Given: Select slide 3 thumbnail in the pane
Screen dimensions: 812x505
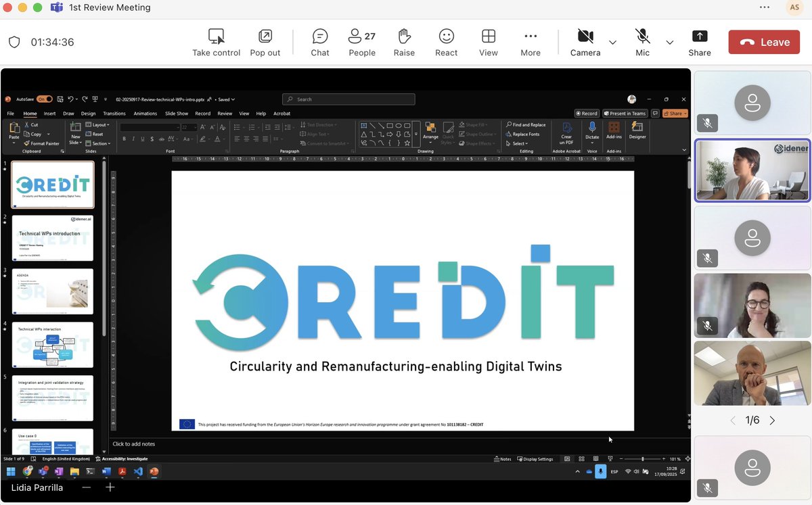Looking at the screenshot, I should [52, 292].
